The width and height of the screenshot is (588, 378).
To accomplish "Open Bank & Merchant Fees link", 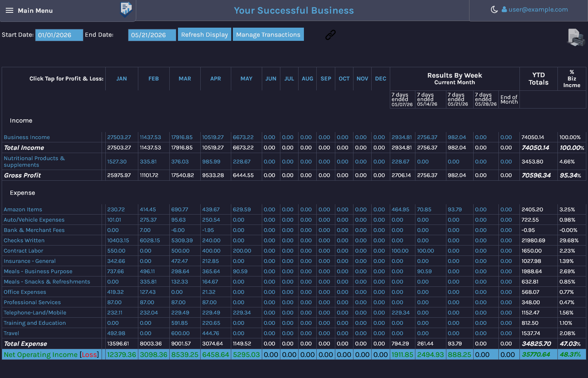I will (x=34, y=230).
